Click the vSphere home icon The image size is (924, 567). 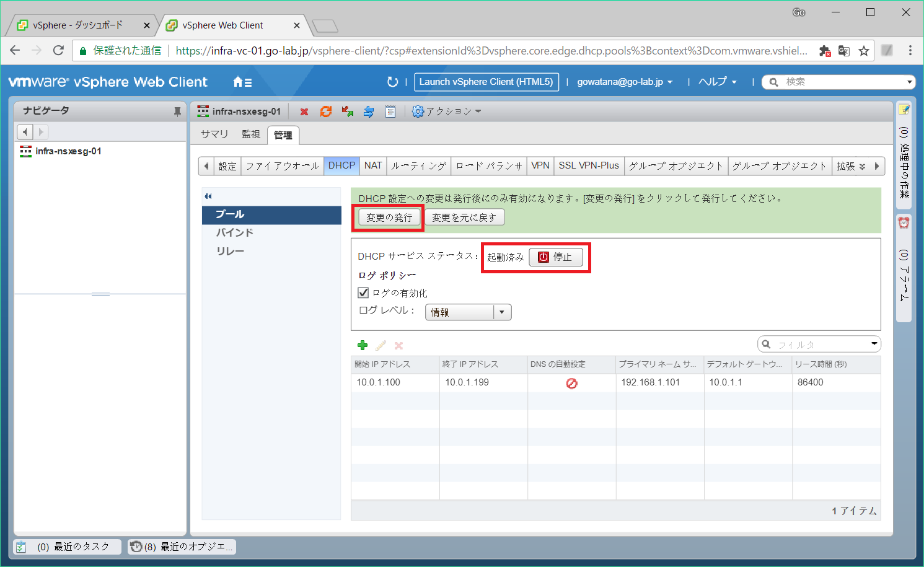coord(242,82)
